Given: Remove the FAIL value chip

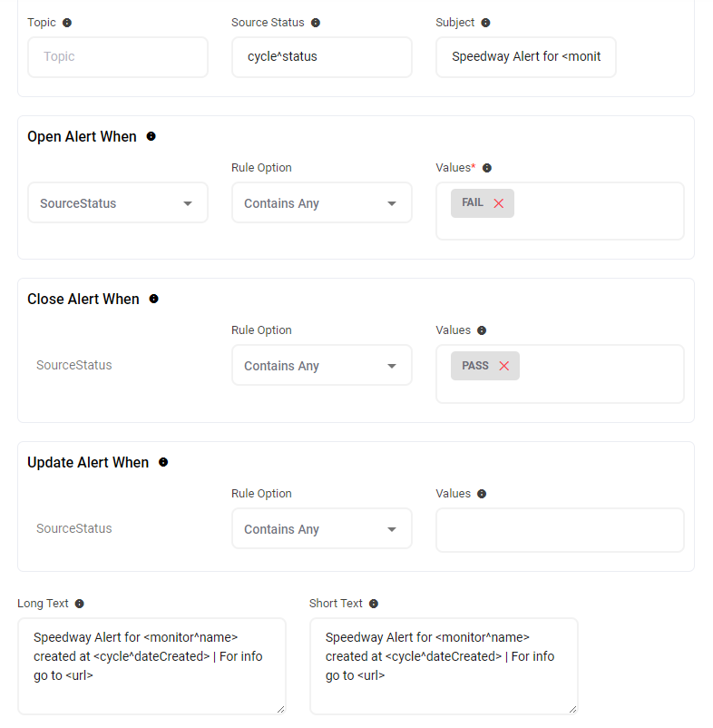Looking at the screenshot, I should [499, 203].
